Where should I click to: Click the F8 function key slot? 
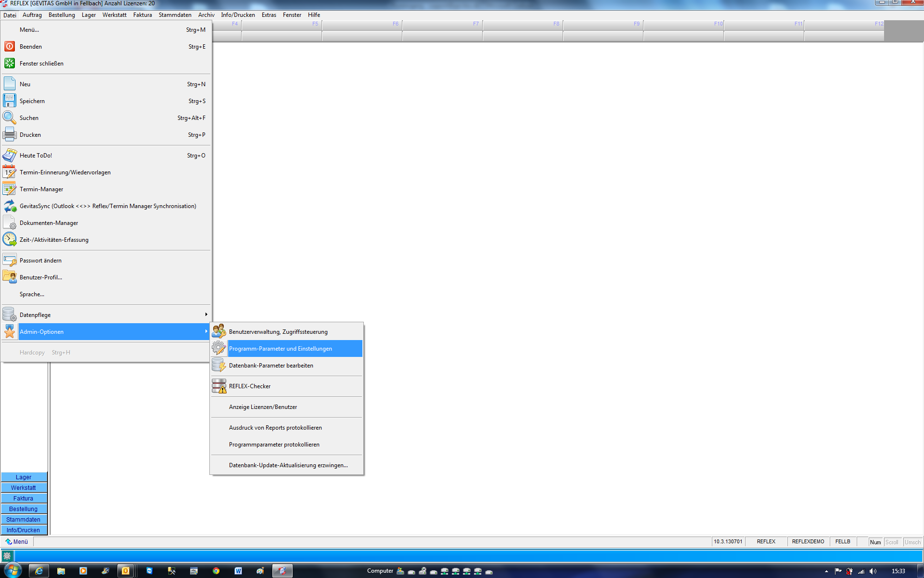click(x=523, y=31)
